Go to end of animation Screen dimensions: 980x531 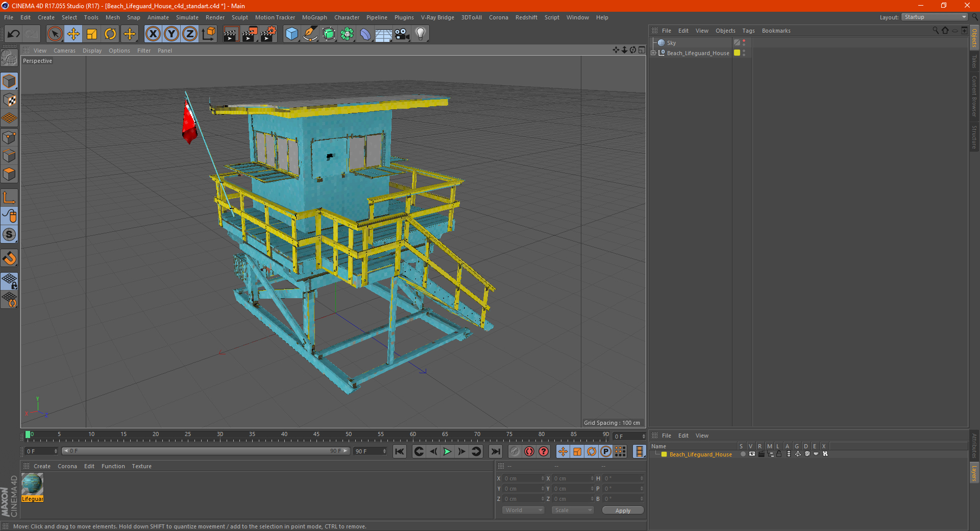[x=495, y=451]
